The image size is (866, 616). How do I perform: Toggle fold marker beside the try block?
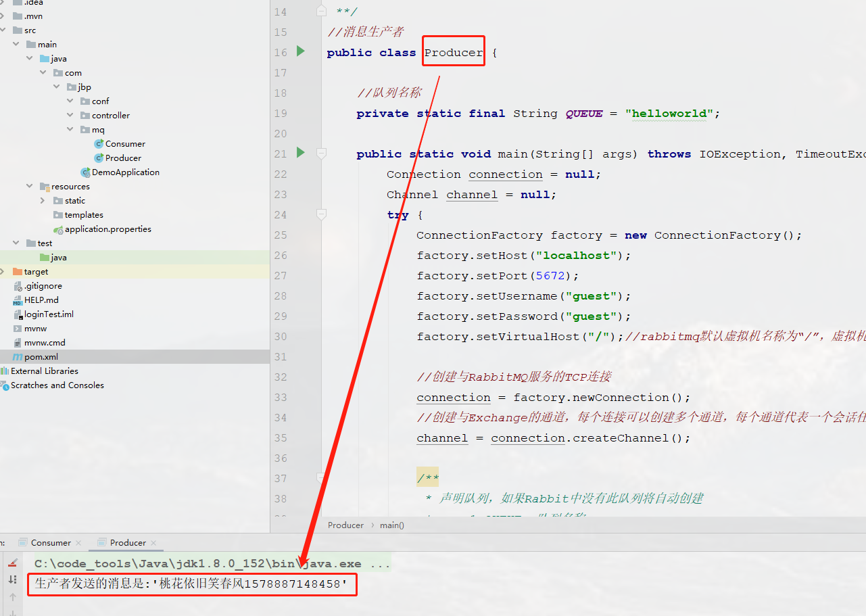pyautogui.click(x=322, y=214)
